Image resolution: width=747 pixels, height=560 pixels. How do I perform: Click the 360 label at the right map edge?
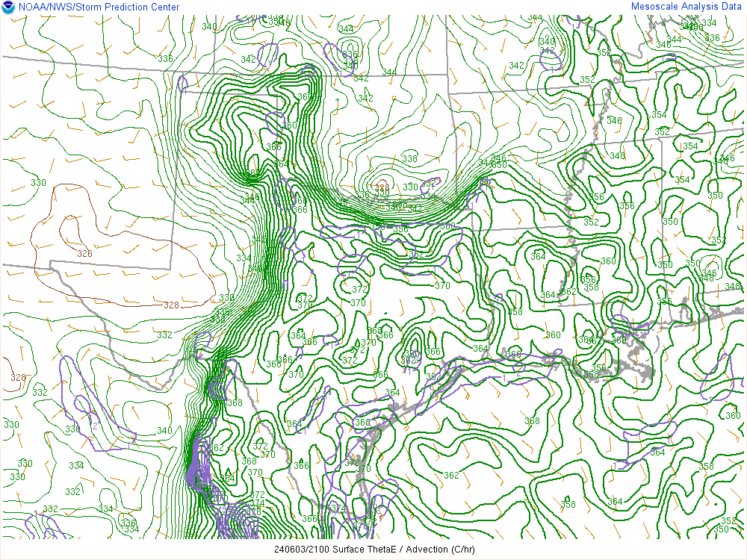pos(733,416)
